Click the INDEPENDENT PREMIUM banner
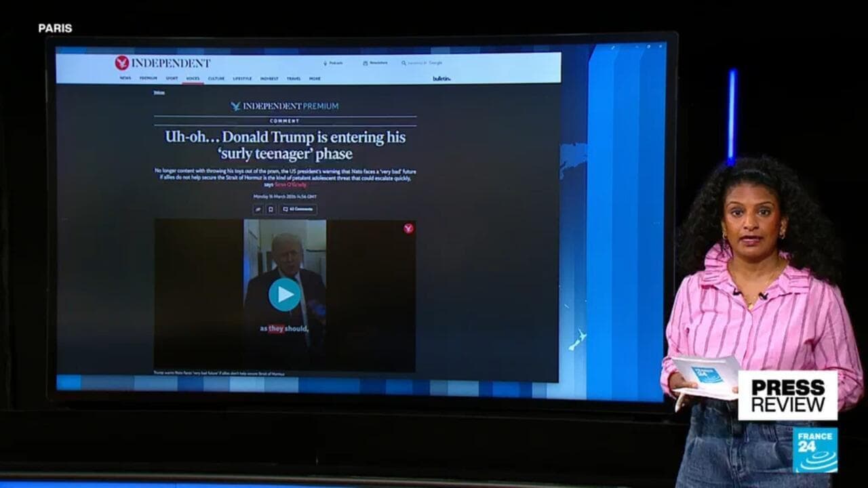The image size is (868, 488). tap(285, 106)
